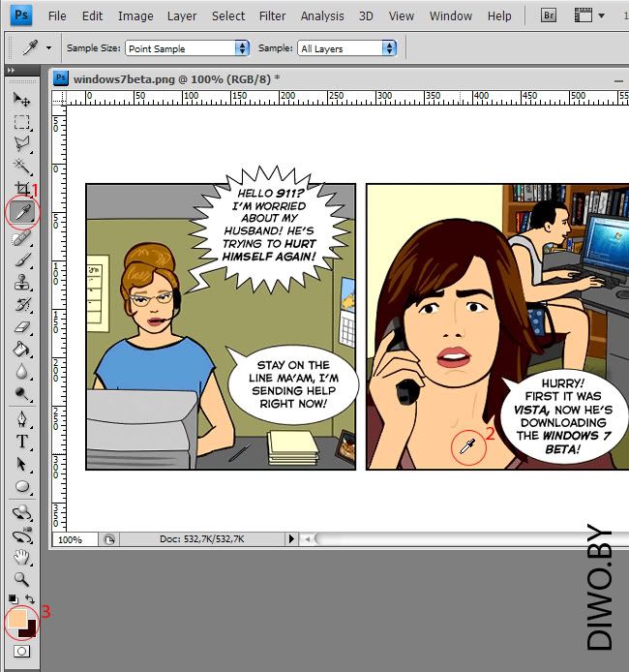Viewport: 629px width, 672px height.
Task: Open the Help menu
Action: pos(499,15)
